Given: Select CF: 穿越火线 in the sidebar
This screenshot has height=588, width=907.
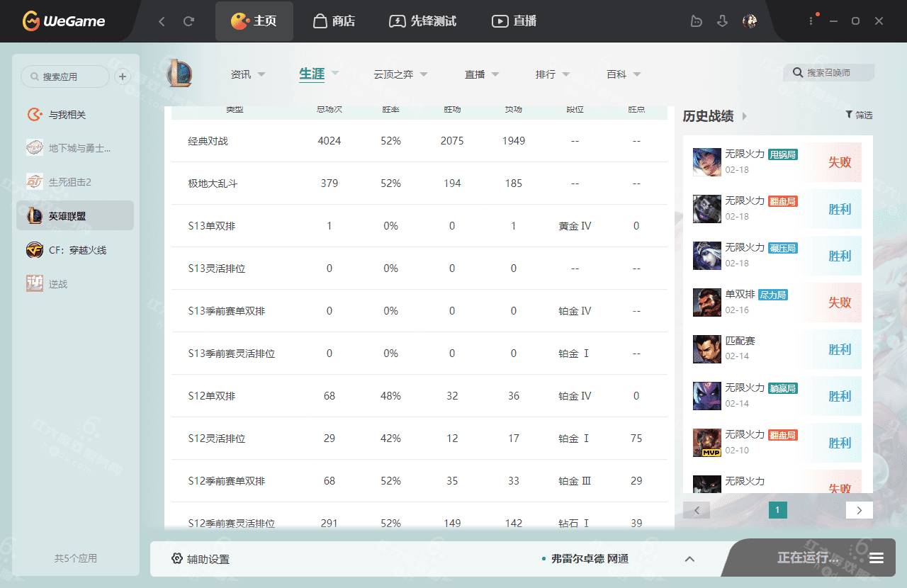Looking at the screenshot, I should click(75, 250).
